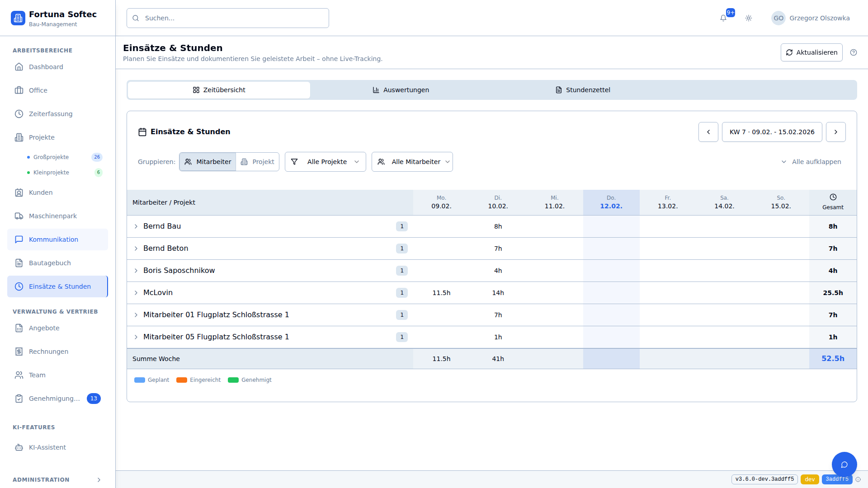
Task: Open Maschinenpark in sidebar
Action: coord(53,216)
